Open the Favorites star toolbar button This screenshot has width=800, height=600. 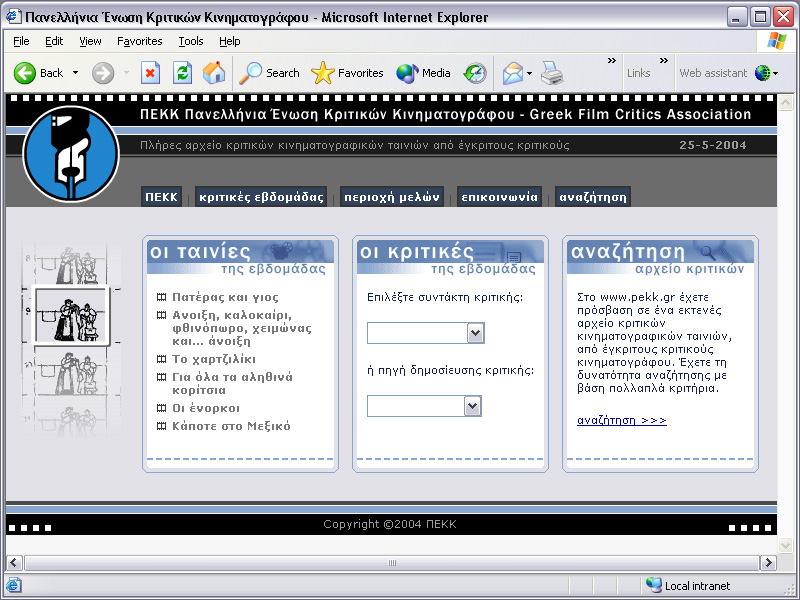pyautogui.click(x=347, y=73)
